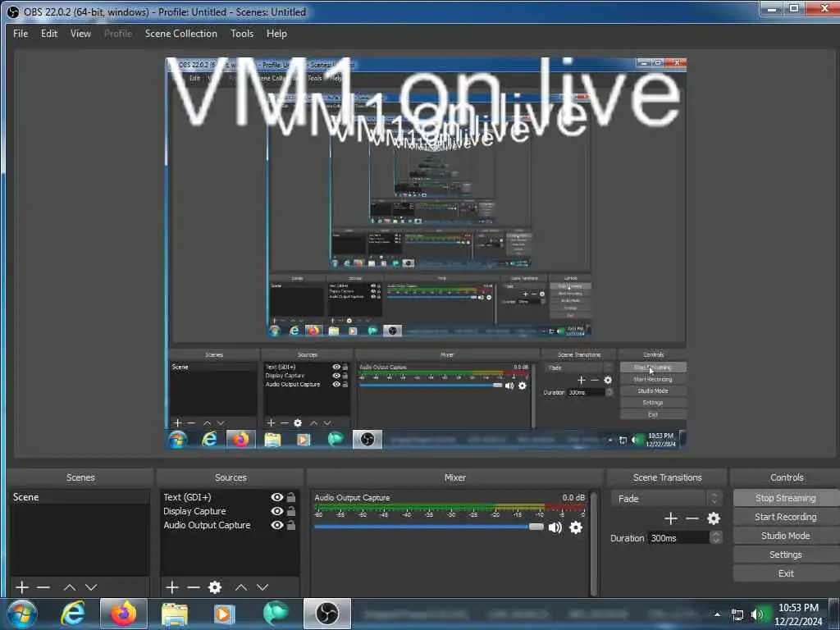Adjust Duration 300ms stepper arrows

[715, 537]
